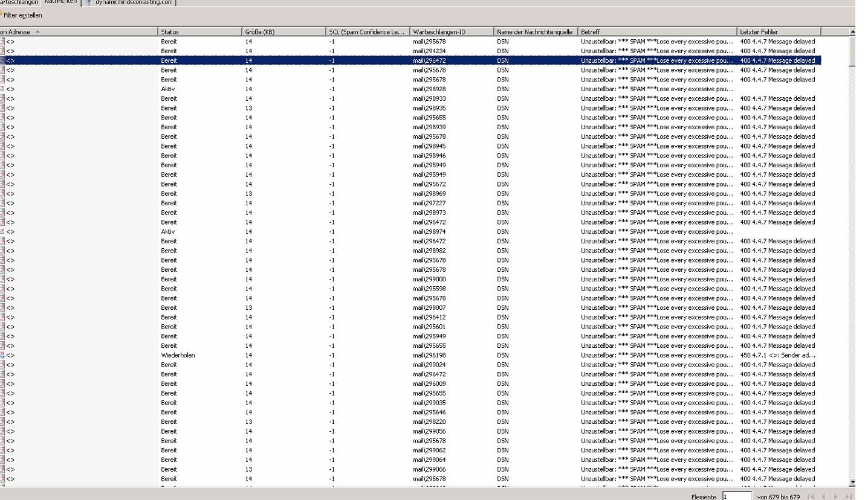Go to the next page of results

(836, 497)
